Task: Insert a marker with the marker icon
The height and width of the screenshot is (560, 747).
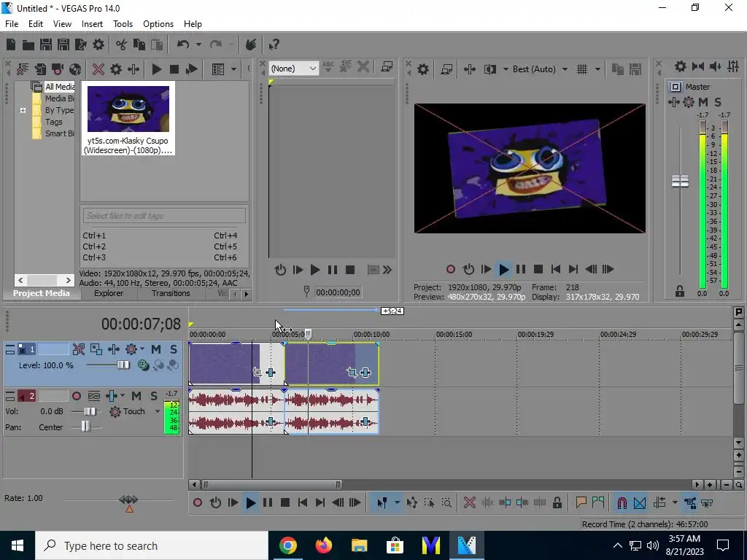Action: [x=581, y=502]
